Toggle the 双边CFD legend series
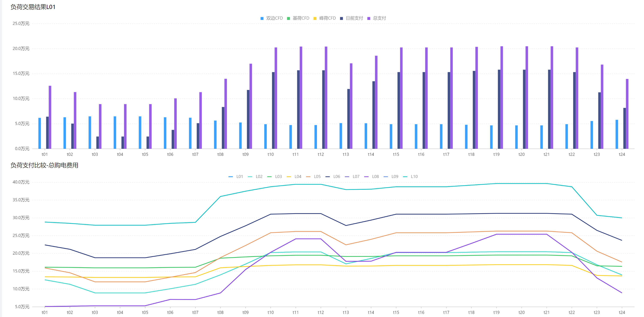The height and width of the screenshot is (317, 644). [271, 18]
